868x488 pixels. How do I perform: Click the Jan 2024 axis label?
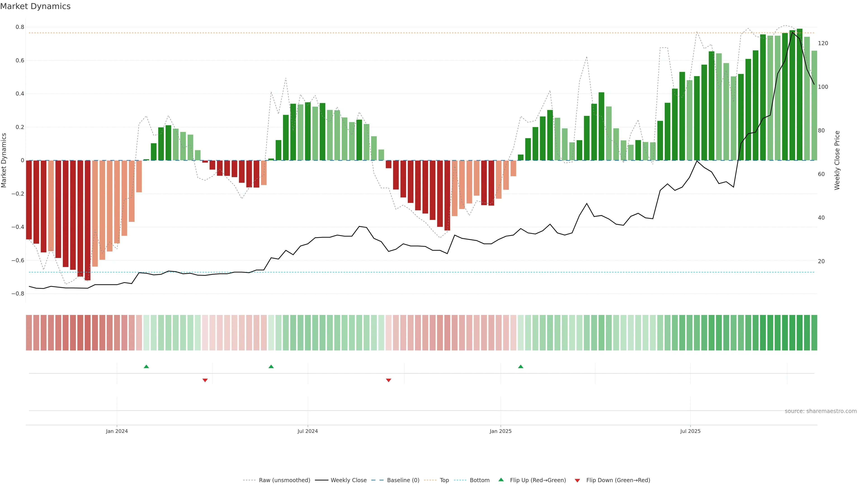pyautogui.click(x=117, y=431)
